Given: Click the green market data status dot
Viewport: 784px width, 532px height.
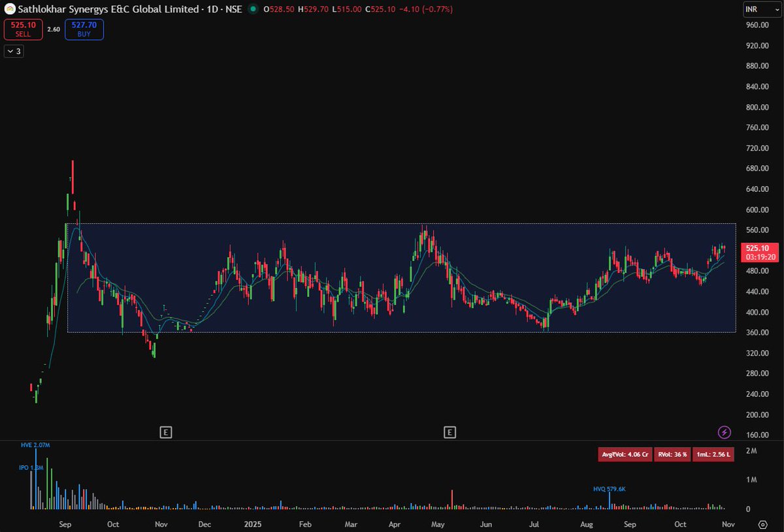Looking at the screenshot, I should click(x=252, y=10).
